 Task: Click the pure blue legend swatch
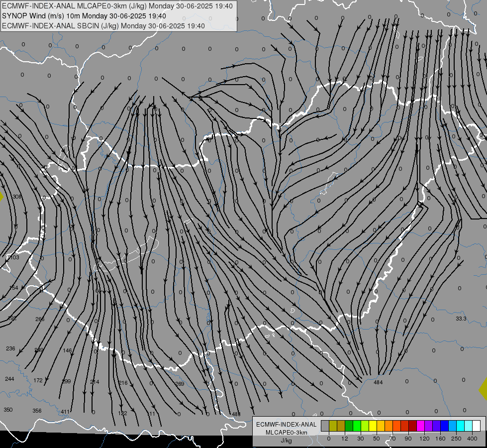point(445,426)
